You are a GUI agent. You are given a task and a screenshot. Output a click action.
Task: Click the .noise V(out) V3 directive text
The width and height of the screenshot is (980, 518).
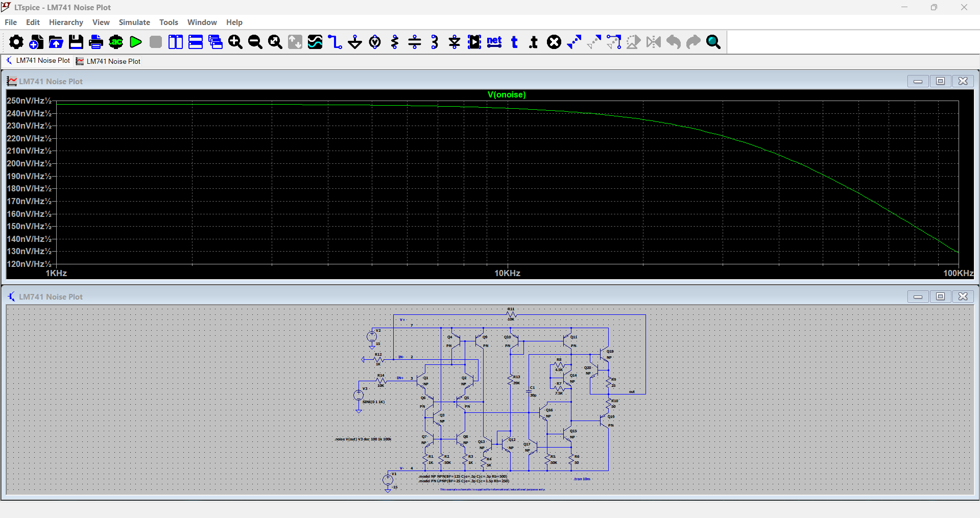tap(363, 439)
